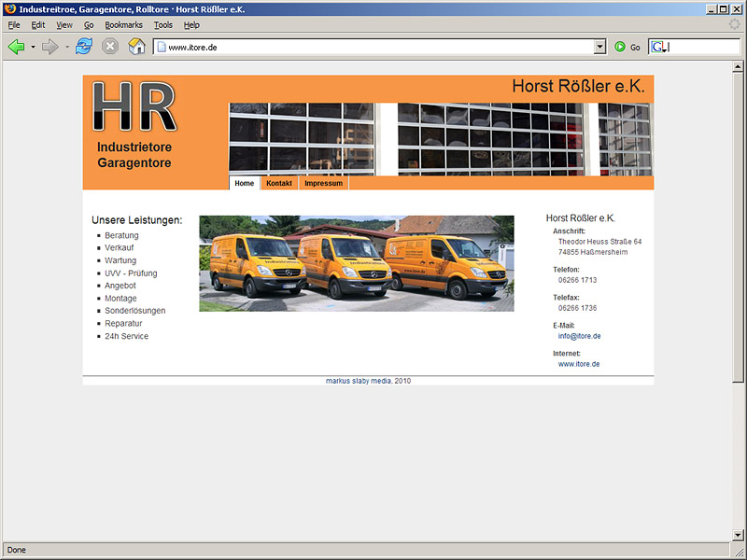This screenshot has width=747, height=560.
Task: Open the address bar URL dropdown
Action: (599, 47)
